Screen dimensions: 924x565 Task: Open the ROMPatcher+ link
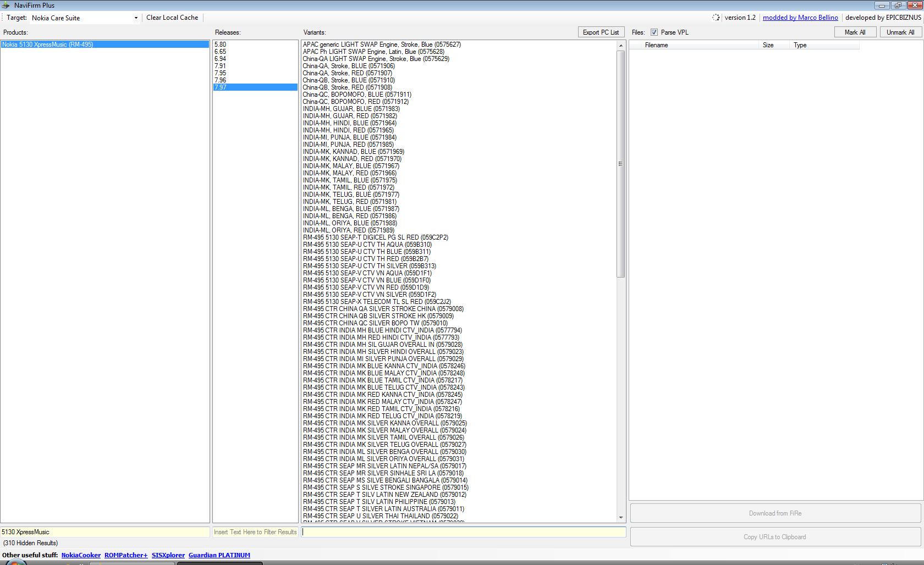pos(126,555)
